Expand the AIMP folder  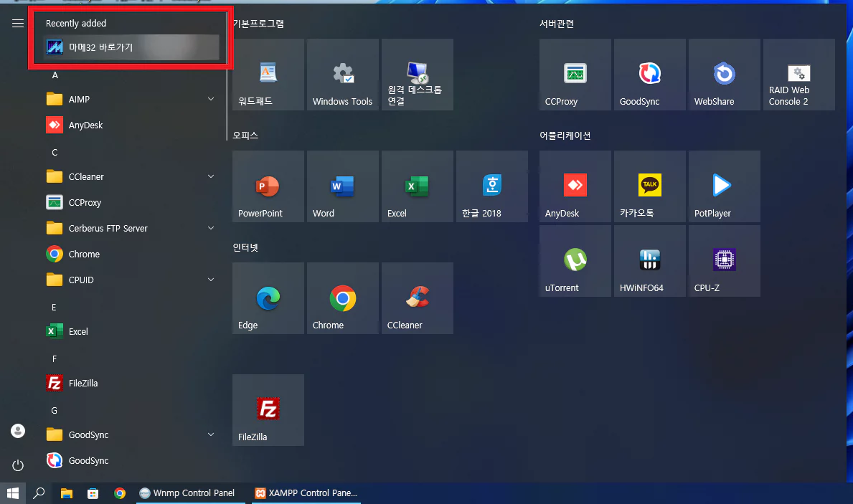pos(131,99)
